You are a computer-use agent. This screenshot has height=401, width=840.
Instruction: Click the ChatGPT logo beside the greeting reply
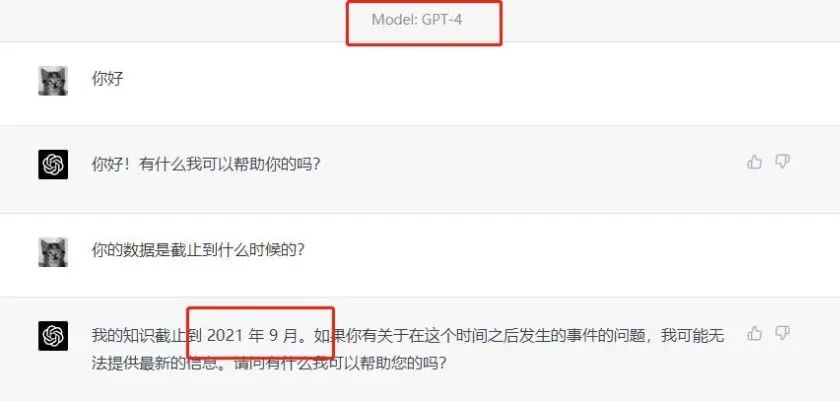53,164
